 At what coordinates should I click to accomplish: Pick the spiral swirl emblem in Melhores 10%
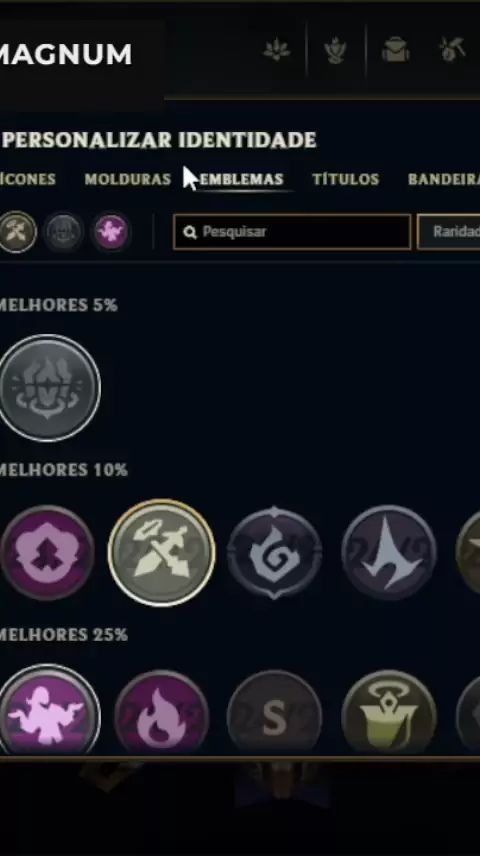point(274,552)
